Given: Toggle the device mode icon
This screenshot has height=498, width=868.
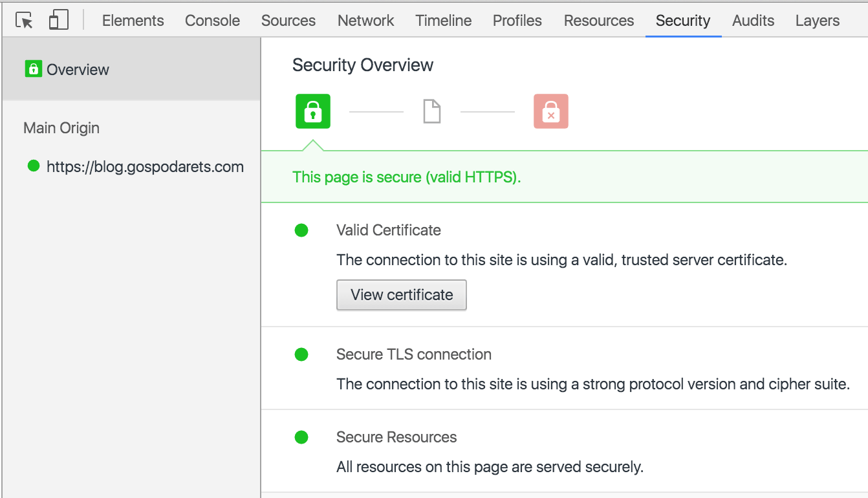Looking at the screenshot, I should point(58,21).
